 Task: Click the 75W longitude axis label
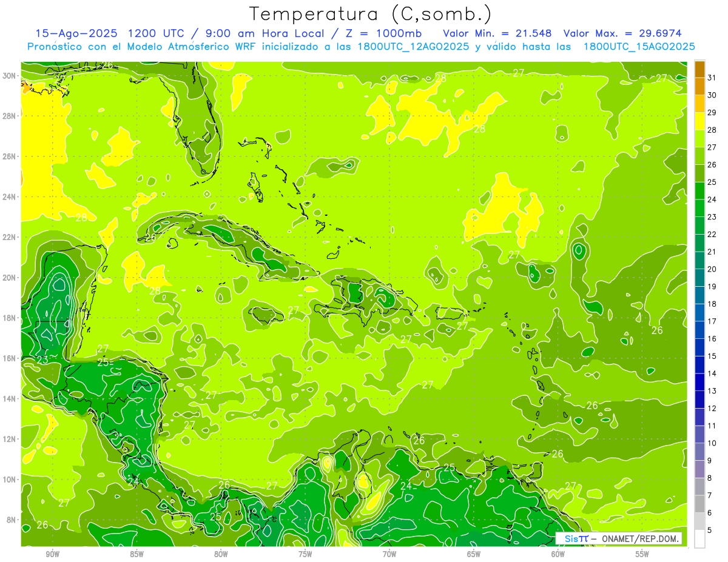(x=305, y=554)
